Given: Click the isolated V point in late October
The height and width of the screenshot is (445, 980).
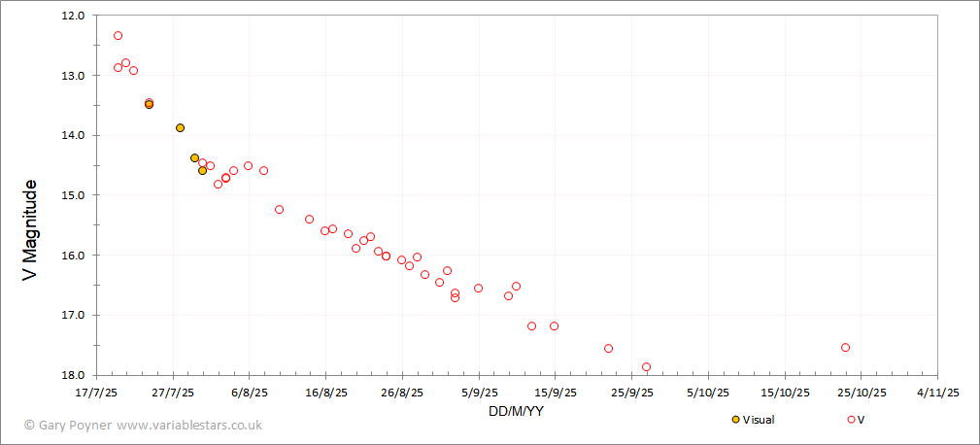Looking at the screenshot, I should click(846, 348).
